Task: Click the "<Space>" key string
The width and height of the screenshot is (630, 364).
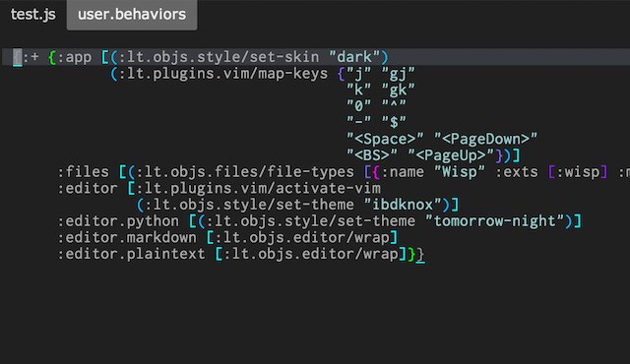Action: [x=385, y=140]
